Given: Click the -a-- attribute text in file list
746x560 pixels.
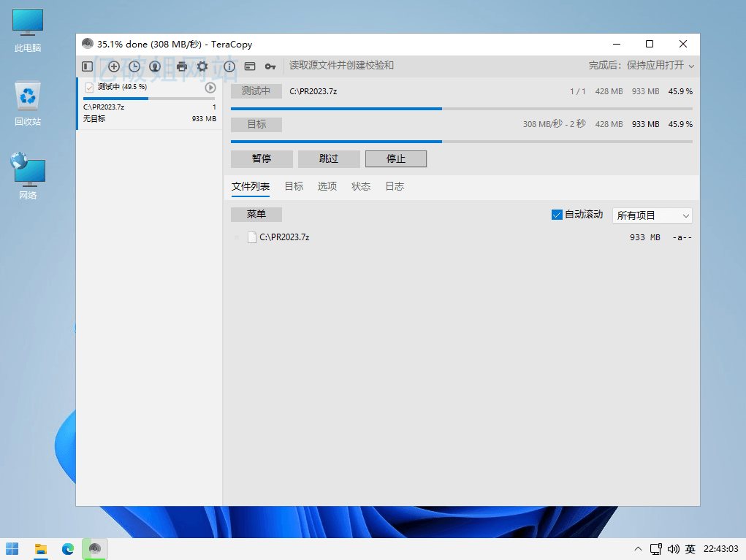Looking at the screenshot, I should (x=682, y=237).
